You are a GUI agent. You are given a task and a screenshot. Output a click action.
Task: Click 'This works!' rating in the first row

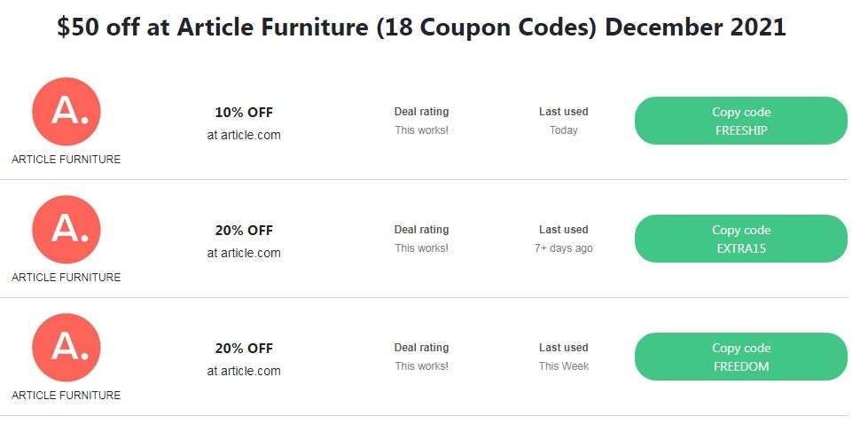click(421, 130)
